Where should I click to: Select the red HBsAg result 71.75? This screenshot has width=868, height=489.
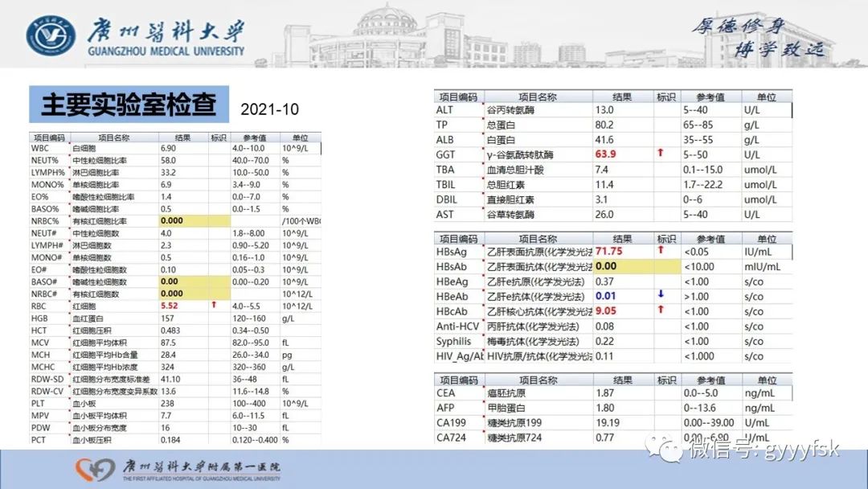(x=609, y=252)
